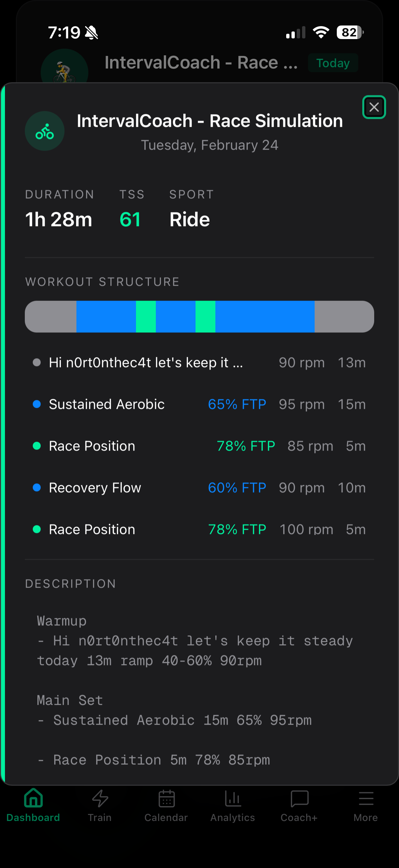Image resolution: width=399 pixels, height=868 pixels.
Task: Tap the Race Position 100 rpm row
Action: point(199,529)
